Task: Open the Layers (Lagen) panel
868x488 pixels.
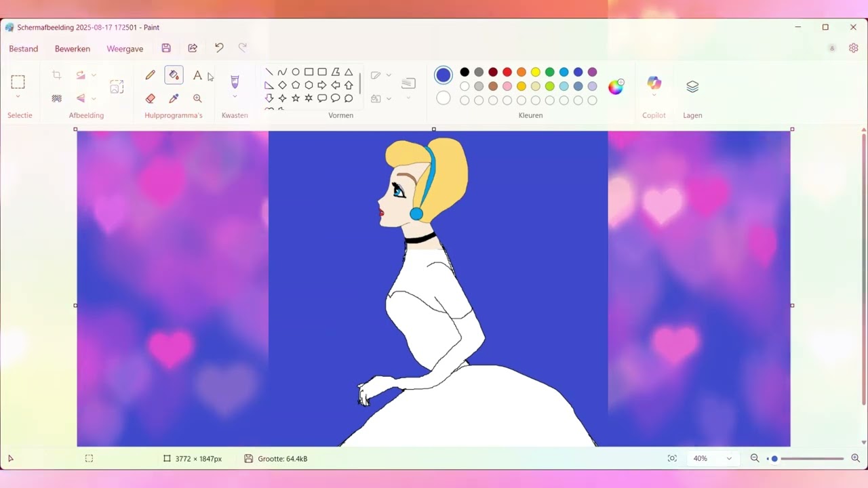Action: coord(692,87)
